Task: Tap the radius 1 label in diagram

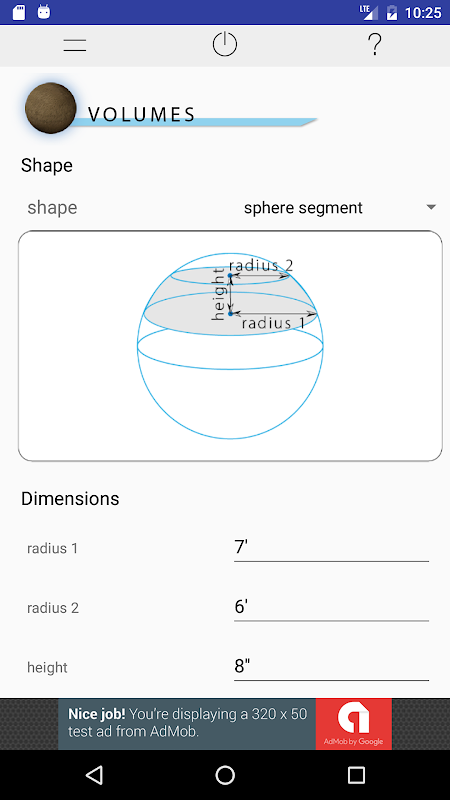Action: coord(273,323)
